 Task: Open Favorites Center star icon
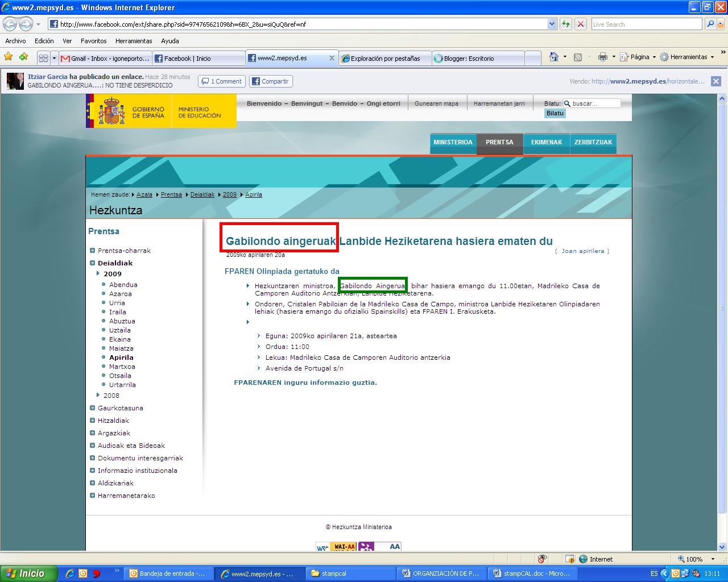(9, 57)
